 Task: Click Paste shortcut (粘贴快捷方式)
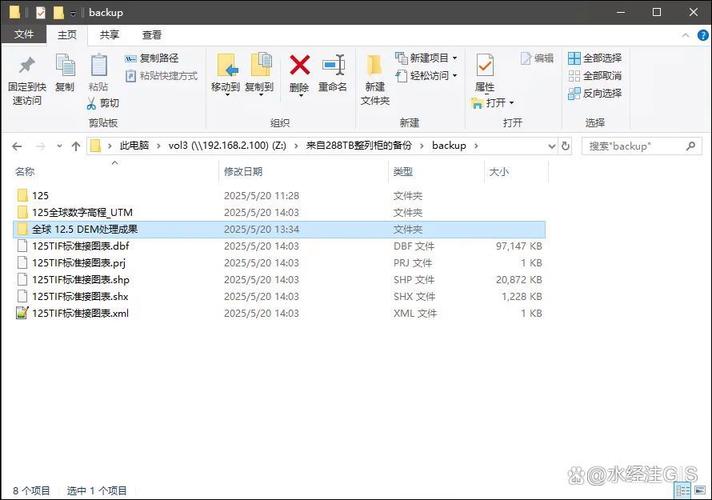pyautogui.click(x=162, y=75)
